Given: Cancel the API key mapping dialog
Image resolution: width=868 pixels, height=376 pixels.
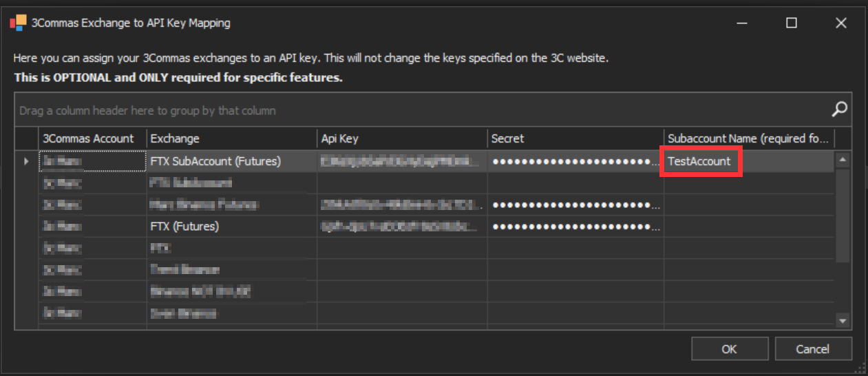Looking at the screenshot, I should [813, 349].
